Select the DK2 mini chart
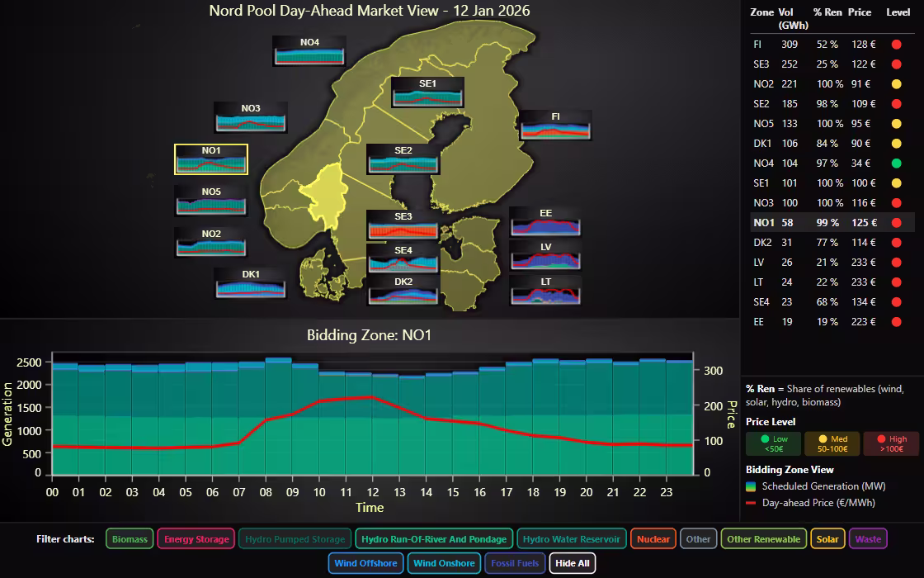The width and height of the screenshot is (924, 578). click(x=403, y=290)
